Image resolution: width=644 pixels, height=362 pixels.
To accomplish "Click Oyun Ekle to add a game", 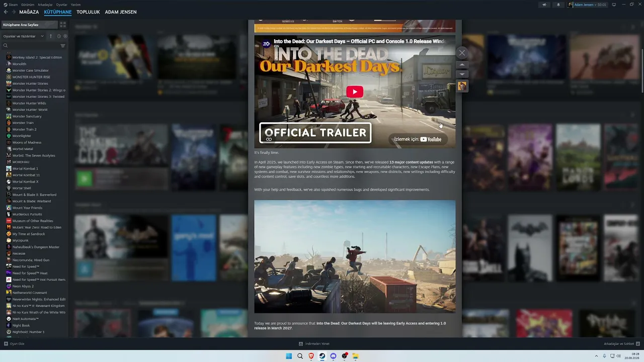I will click(x=14, y=344).
